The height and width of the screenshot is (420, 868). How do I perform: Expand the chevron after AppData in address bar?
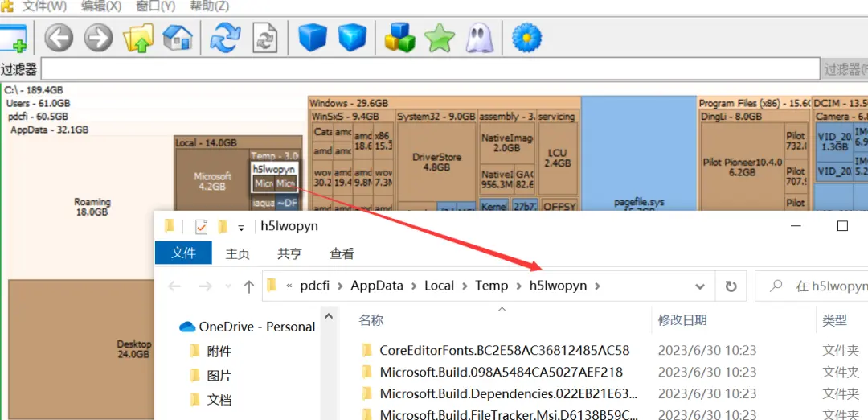[x=412, y=286]
